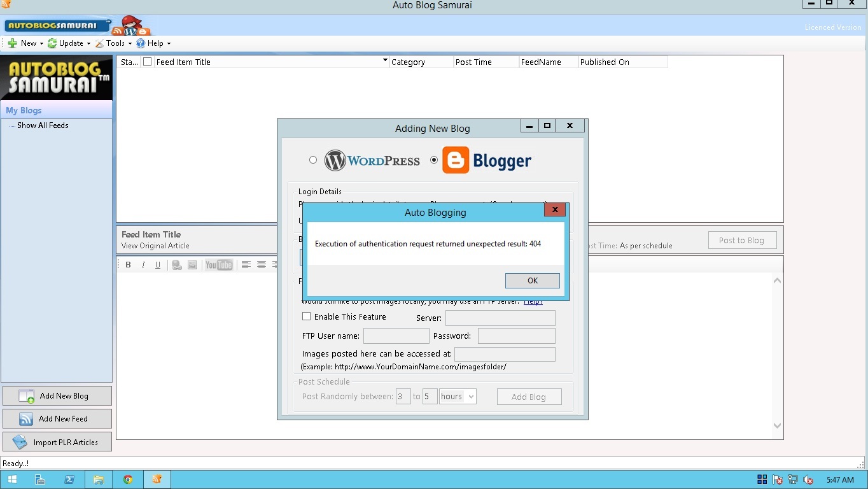Align text left in the editor
868x489 pixels.
click(x=246, y=265)
